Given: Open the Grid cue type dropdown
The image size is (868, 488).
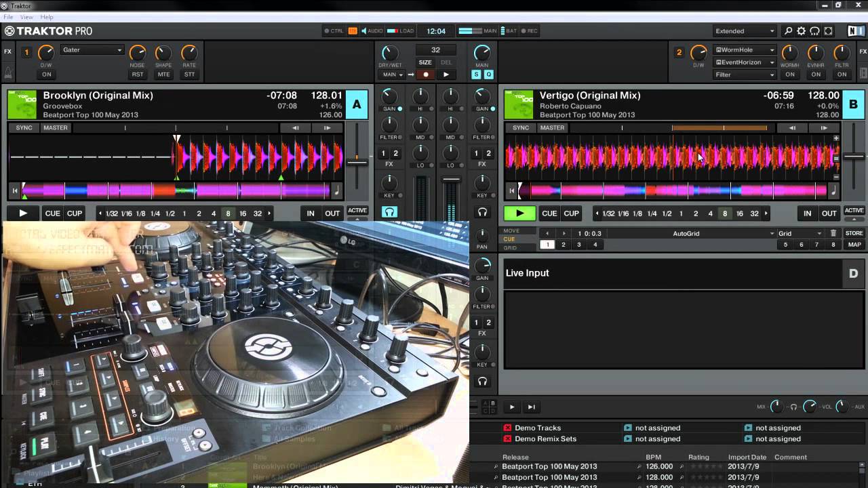Looking at the screenshot, I should [x=801, y=234].
